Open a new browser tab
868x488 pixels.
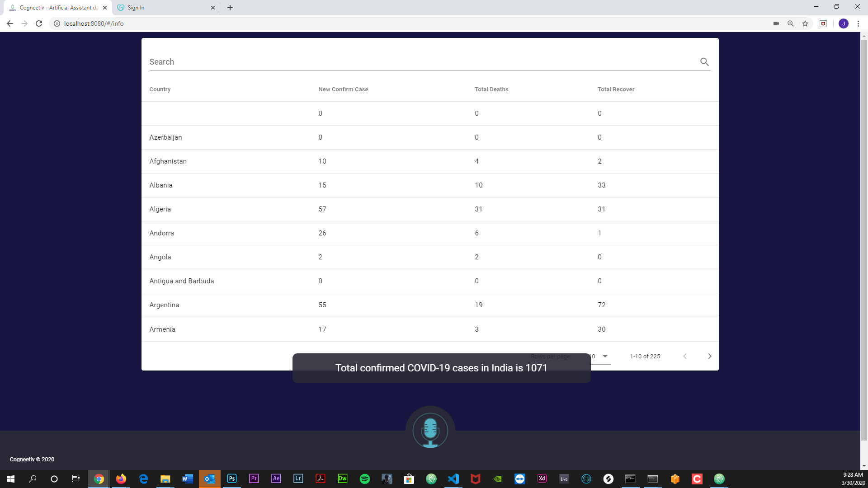click(x=230, y=8)
